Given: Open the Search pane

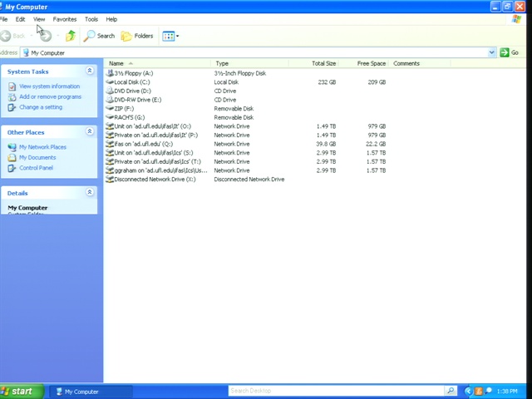Looking at the screenshot, I should coord(99,36).
